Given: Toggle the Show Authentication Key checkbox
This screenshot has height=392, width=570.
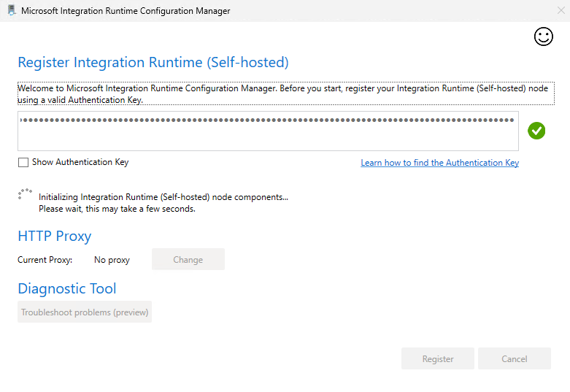Looking at the screenshot, I should pos(23,162).
